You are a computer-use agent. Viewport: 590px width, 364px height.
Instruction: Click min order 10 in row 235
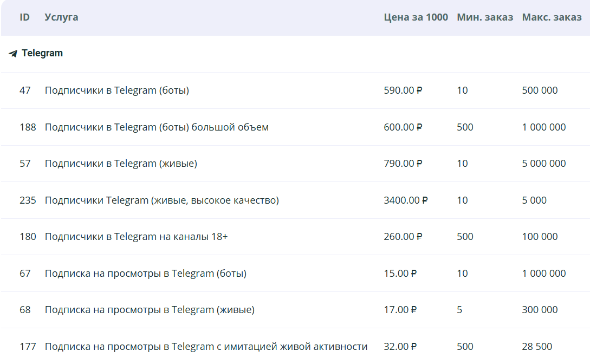(x=463, y=200)
